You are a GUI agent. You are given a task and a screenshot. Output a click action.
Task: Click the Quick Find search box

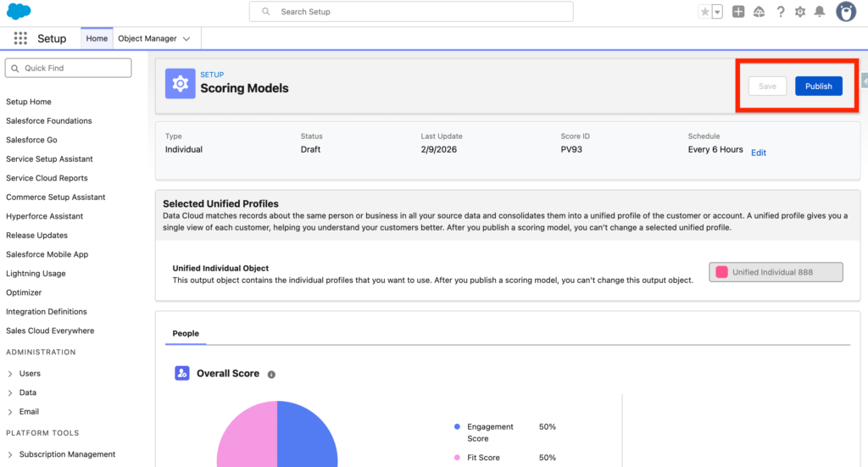tap(70, 68)
